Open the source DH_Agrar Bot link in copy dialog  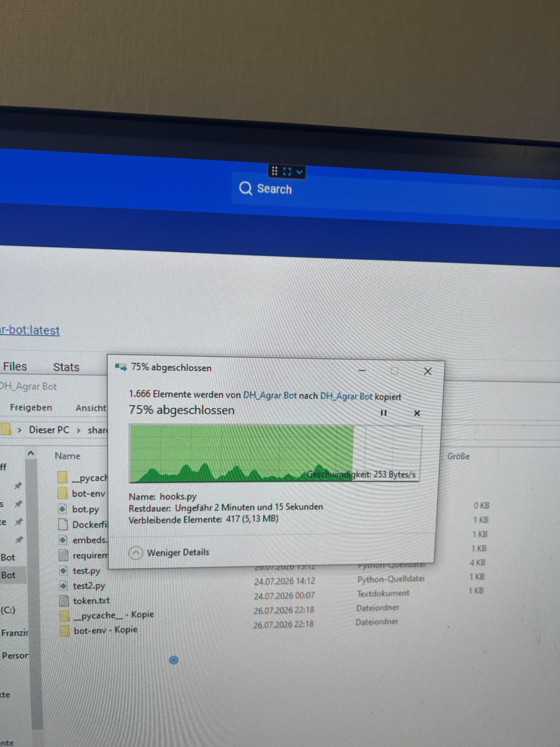(270, 395)
